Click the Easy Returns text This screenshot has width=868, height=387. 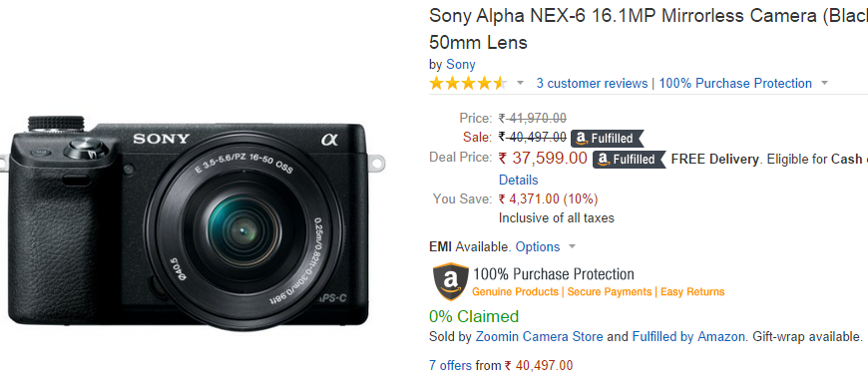point(692,292)
